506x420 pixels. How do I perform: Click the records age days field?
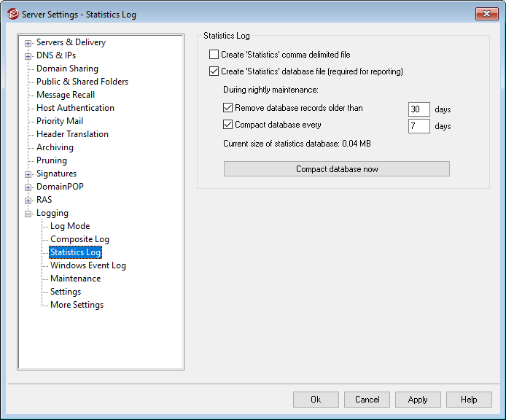419,109
